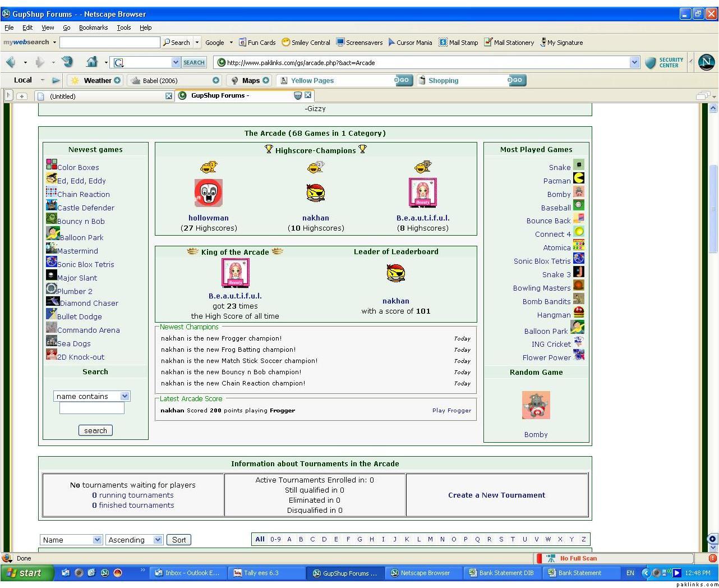719x588 pixels.
Task: Click the Mail Stamp toolbar icon
Action: tap(443, 42)
